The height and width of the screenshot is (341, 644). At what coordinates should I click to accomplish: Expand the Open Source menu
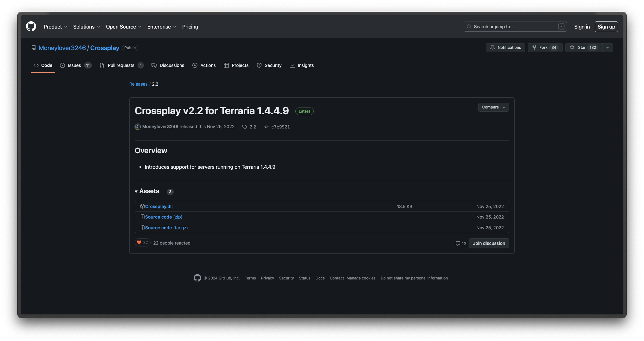tap(124, 27)
